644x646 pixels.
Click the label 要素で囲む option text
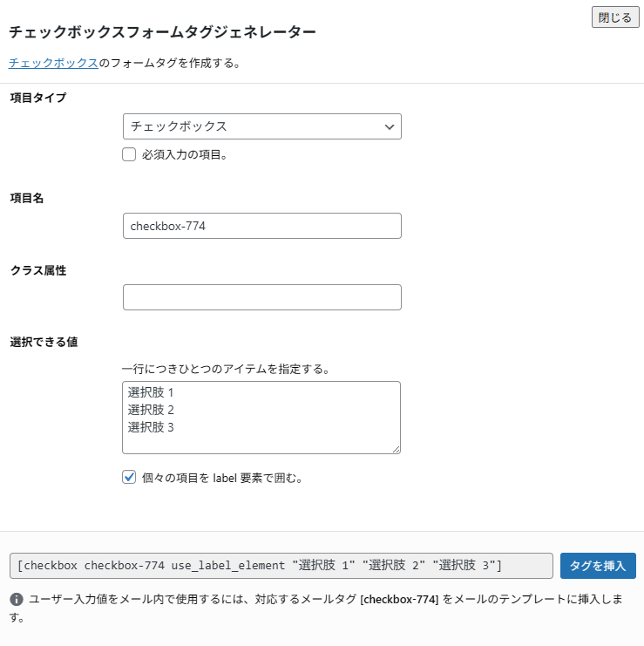[221, 478]
